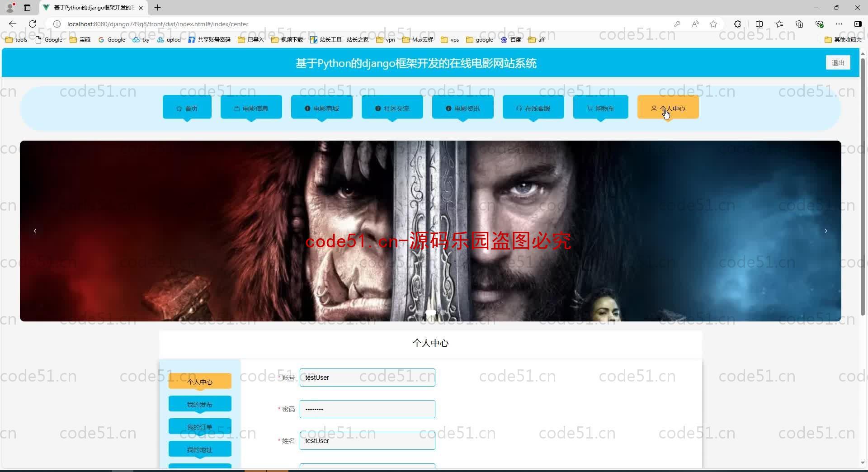Show the next carousel slide
Viewport: 868px width, 472px height.
(826, 231)
